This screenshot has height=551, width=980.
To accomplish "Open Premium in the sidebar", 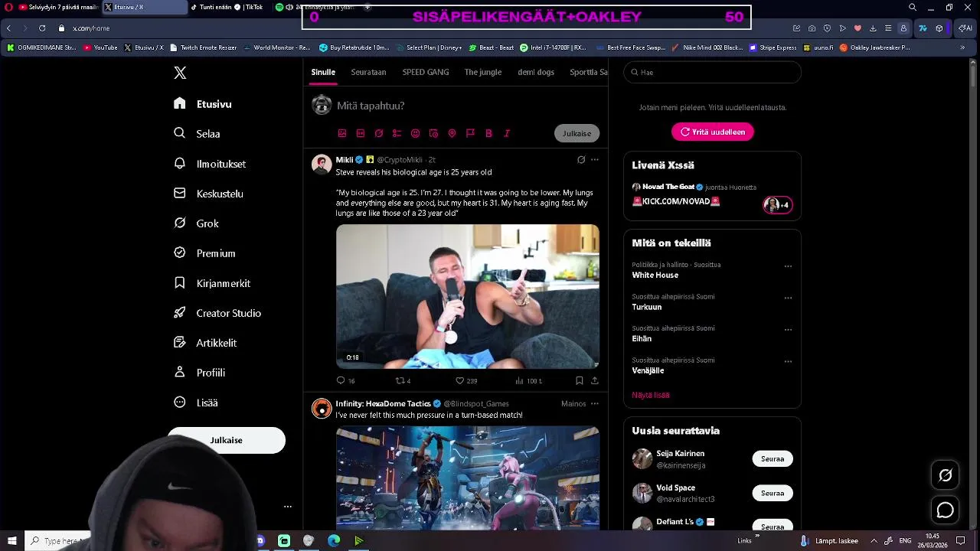I will tap(205, 253).
